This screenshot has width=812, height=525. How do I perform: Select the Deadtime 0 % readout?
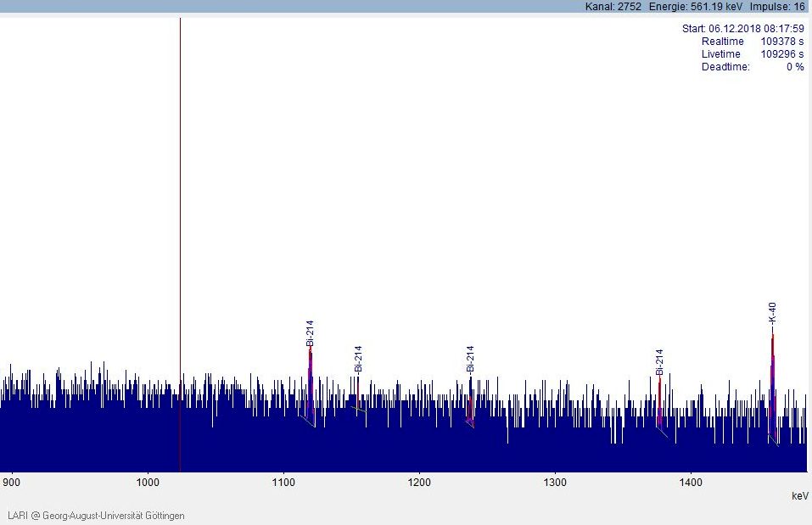click(x=752, y=67)
